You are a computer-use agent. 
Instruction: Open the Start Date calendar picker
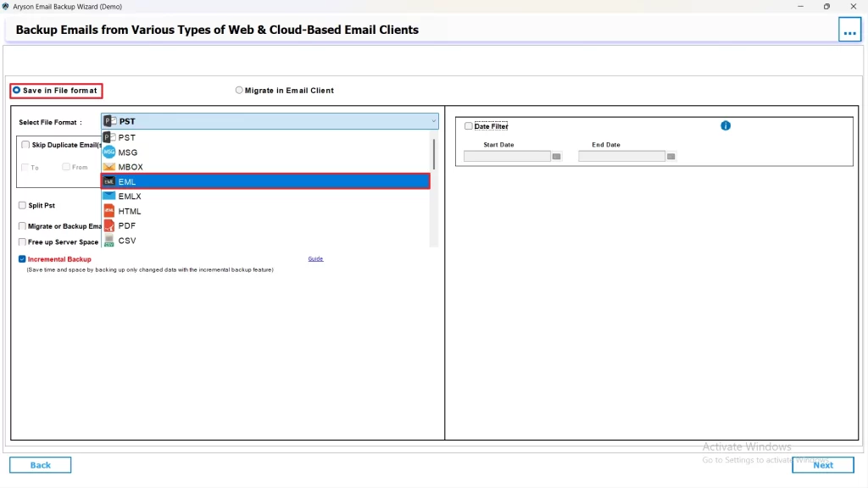click(x=556, y=156)
